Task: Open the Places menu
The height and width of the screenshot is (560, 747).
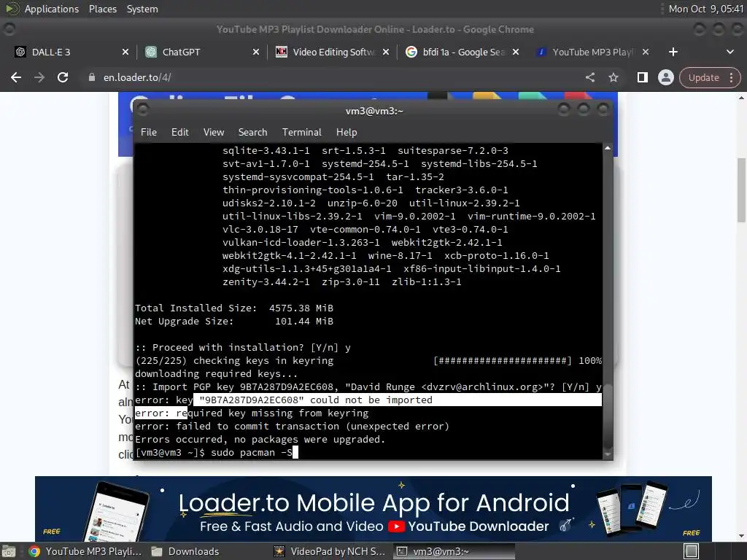Action: (102, 9)
